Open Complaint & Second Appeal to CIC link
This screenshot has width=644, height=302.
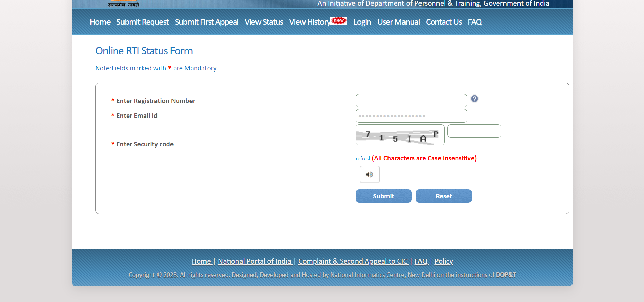353,261
